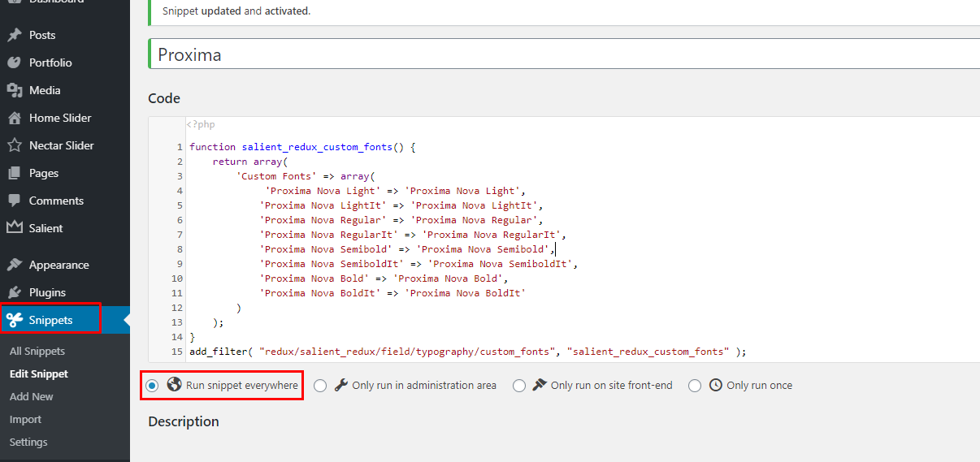The width and height of the screenshot is (980, 462).
Task: Click the 'Proxima Nova SemiboldIt' code line
Action: coord(418,264)
